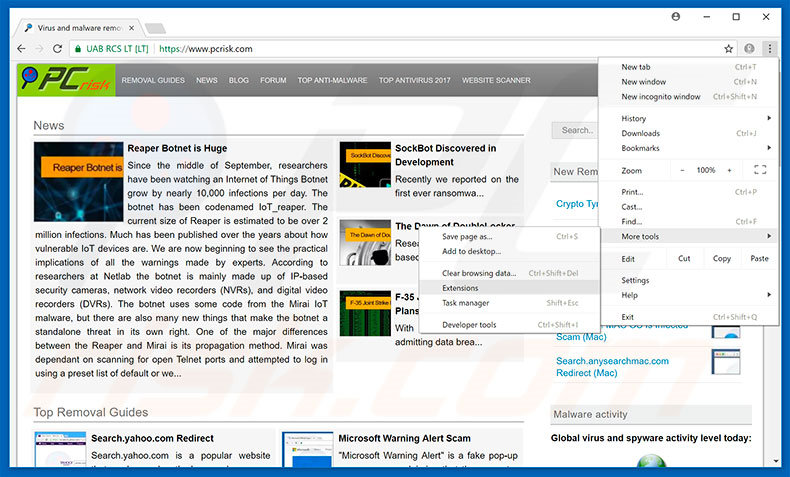The image size is (790, 477).
Task: Open a New incognito window
Action: coord(689,96)
